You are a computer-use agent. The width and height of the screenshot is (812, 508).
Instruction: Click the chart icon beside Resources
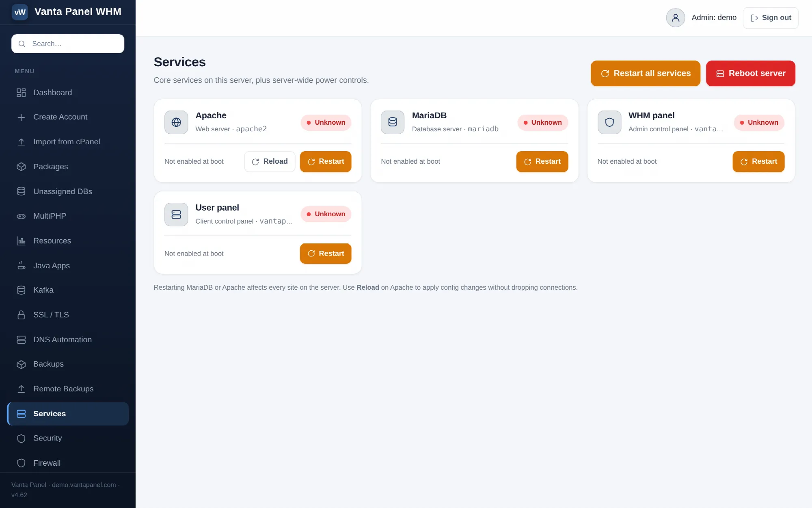tap(21, 241)
